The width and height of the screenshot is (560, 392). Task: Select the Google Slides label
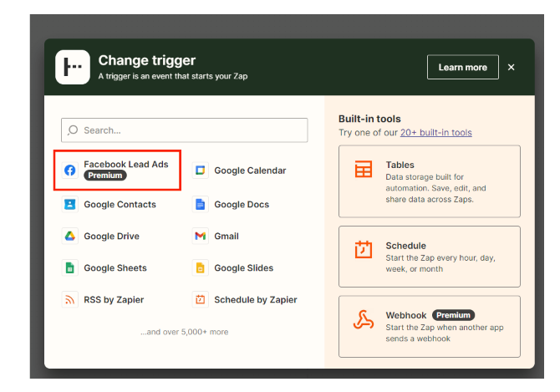point(243,268)
